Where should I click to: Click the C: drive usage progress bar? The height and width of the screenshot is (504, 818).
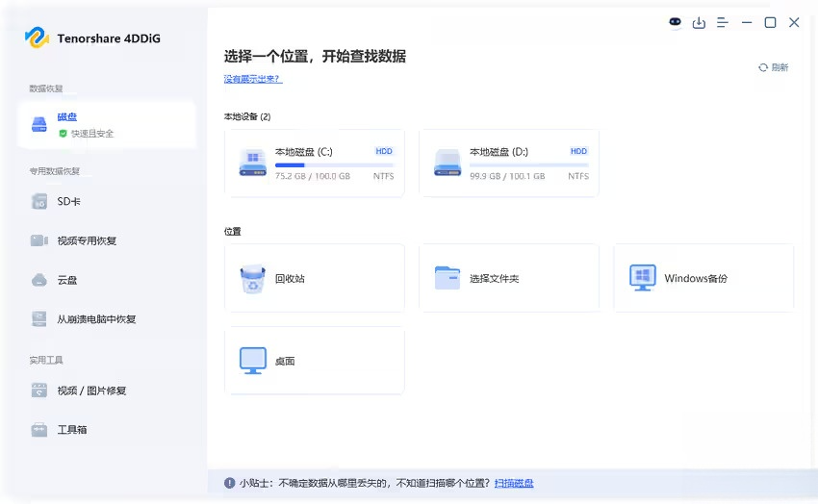[334, 164]
